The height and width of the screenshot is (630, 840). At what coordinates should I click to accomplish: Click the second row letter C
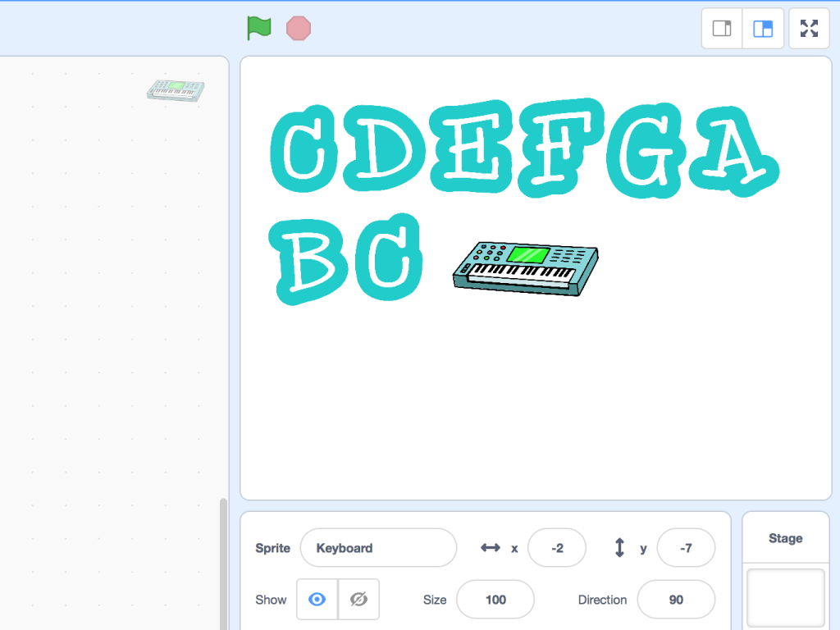(x=388, y=257)
